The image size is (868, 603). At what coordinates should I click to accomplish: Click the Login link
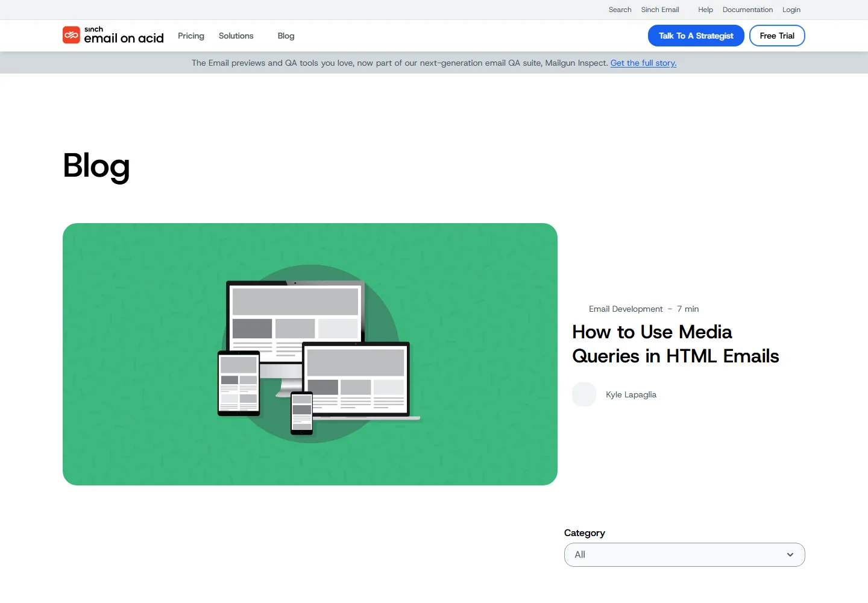pyautogui.click(x=791, y=10)
